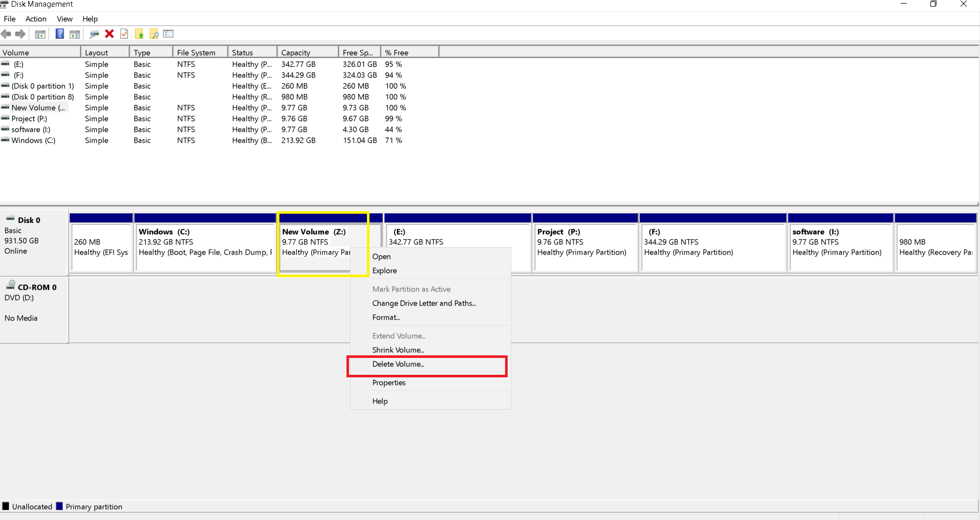Open Help with the question mark icon

point(59,34)
